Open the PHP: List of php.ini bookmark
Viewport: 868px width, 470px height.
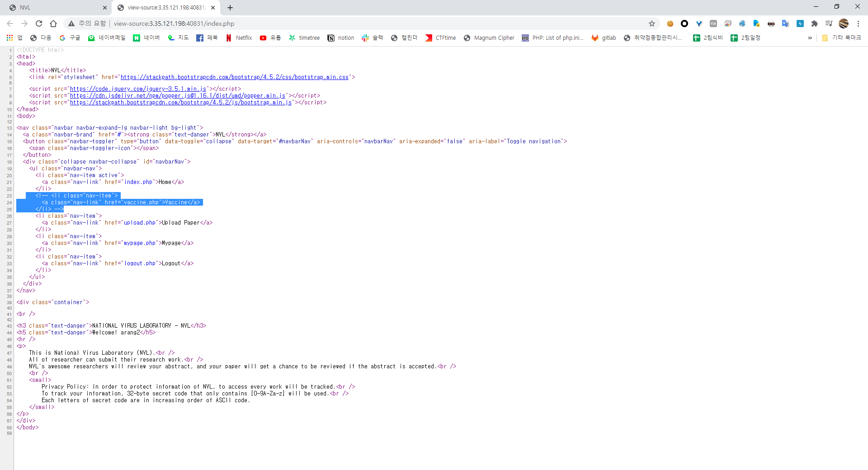pos(553,38)
